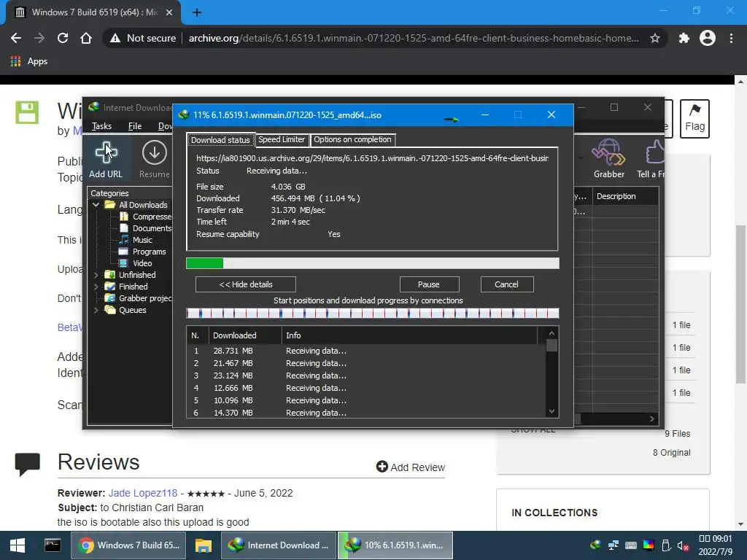Select connection row 12.666 MB
Viewport: 747px width, 560px height.
[367, 388]
